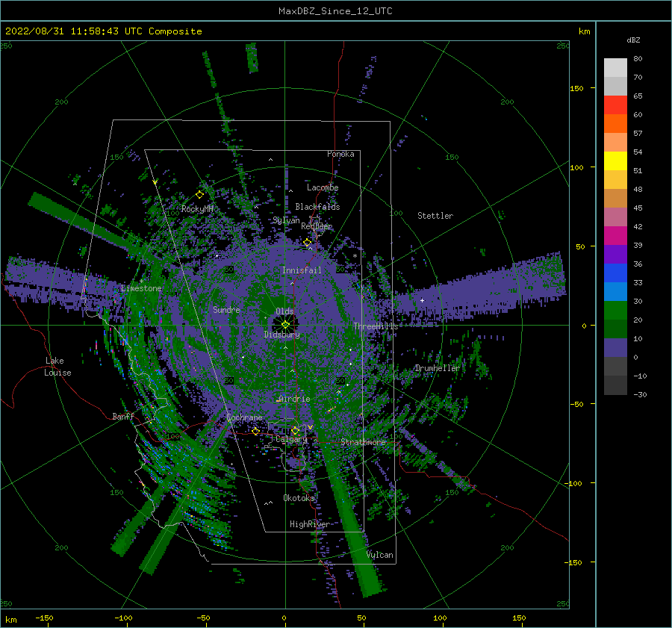Select the purple 36-39 dBZ legend swatch

pos(615,255)
